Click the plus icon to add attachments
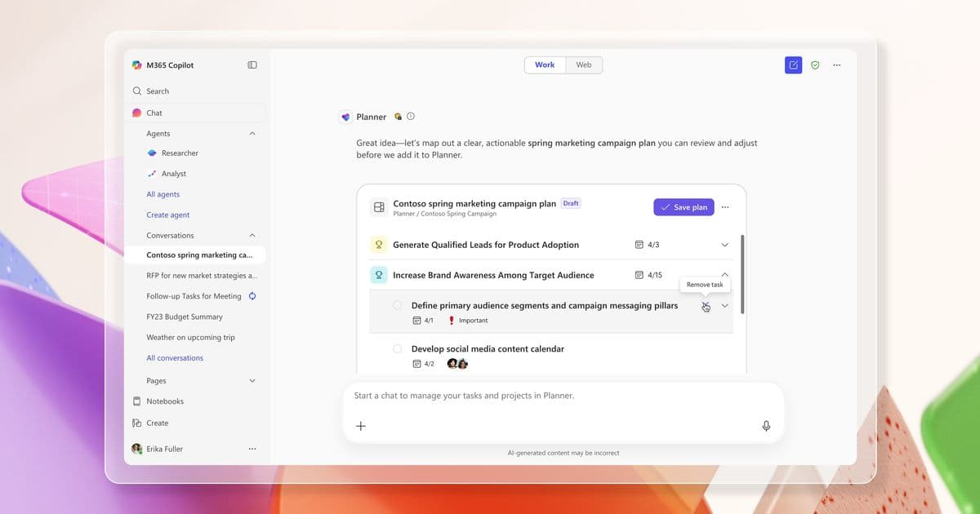Image resolution: width=980 pixels, height=514 pixels. tap(360, 425)
